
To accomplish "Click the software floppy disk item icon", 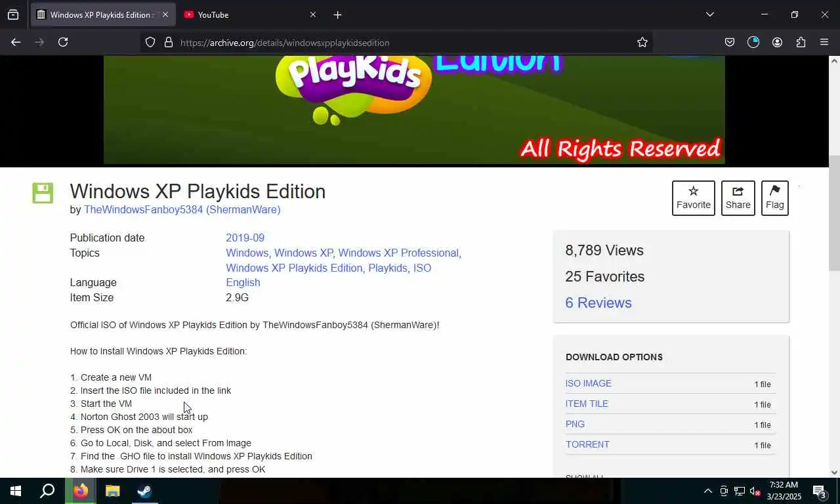I will 43,193.
